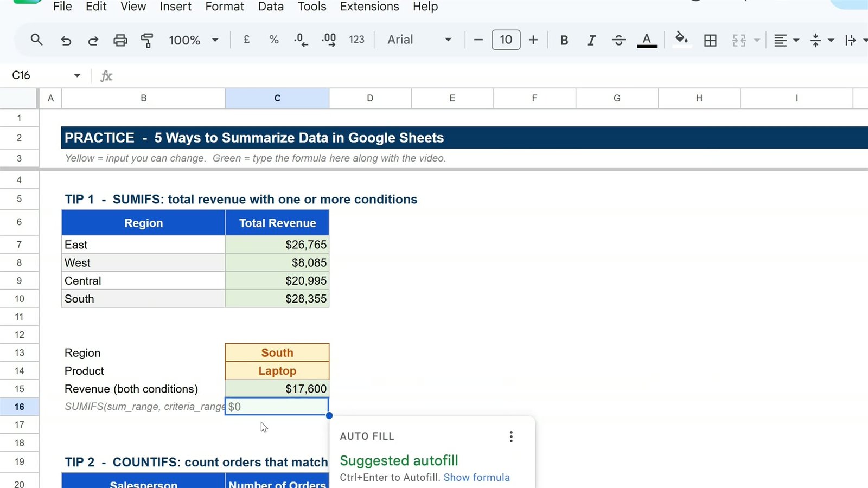Screen dimensions: 868x488
Task: Click the Merge cells icon
Action: click(x=739, y=40)
